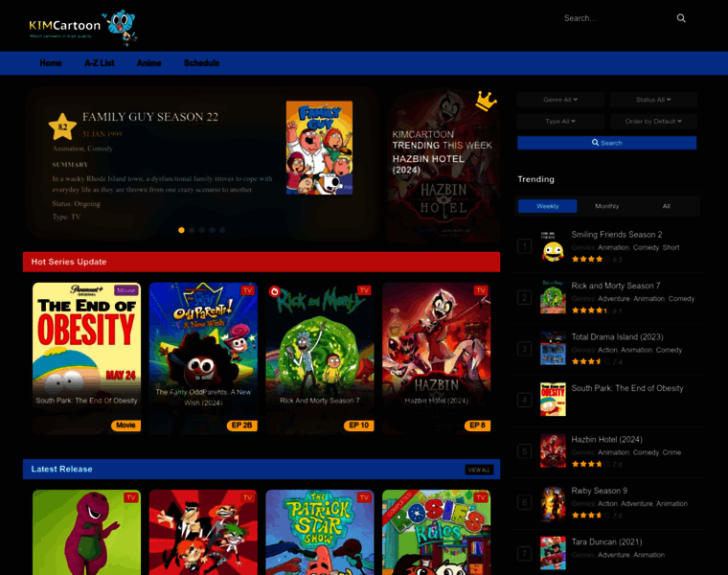
Task: Select the fourth carousel dot
Action: (x=213, y=230)
